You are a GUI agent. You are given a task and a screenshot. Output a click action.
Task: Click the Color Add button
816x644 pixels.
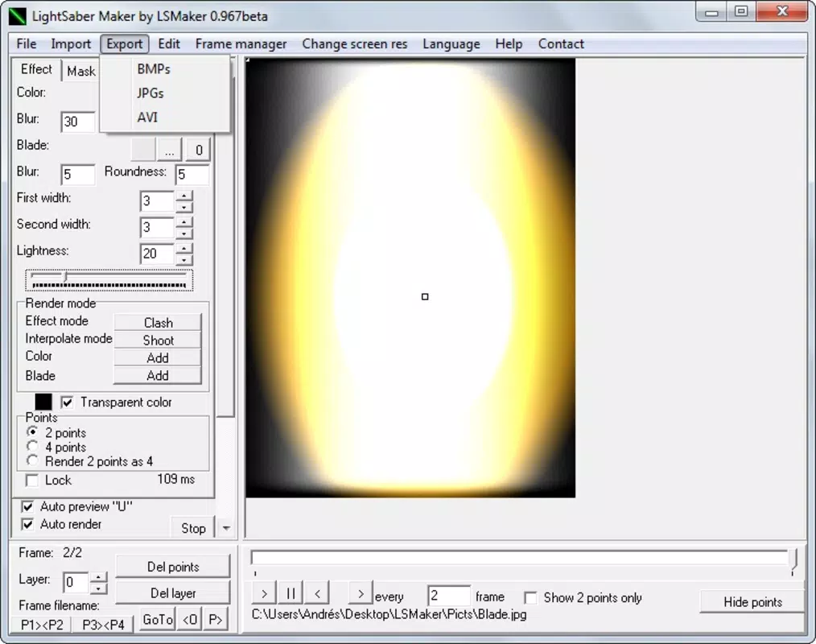(x=158, y=358)
